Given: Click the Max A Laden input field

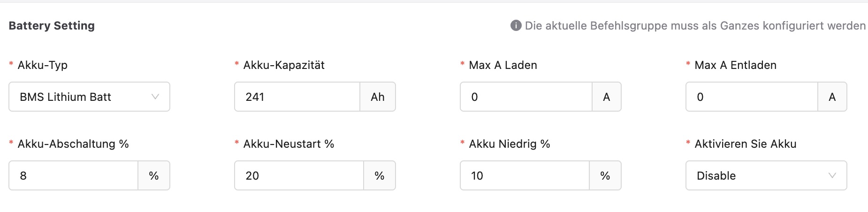Looking at the screenshot, I should point(526,97).
